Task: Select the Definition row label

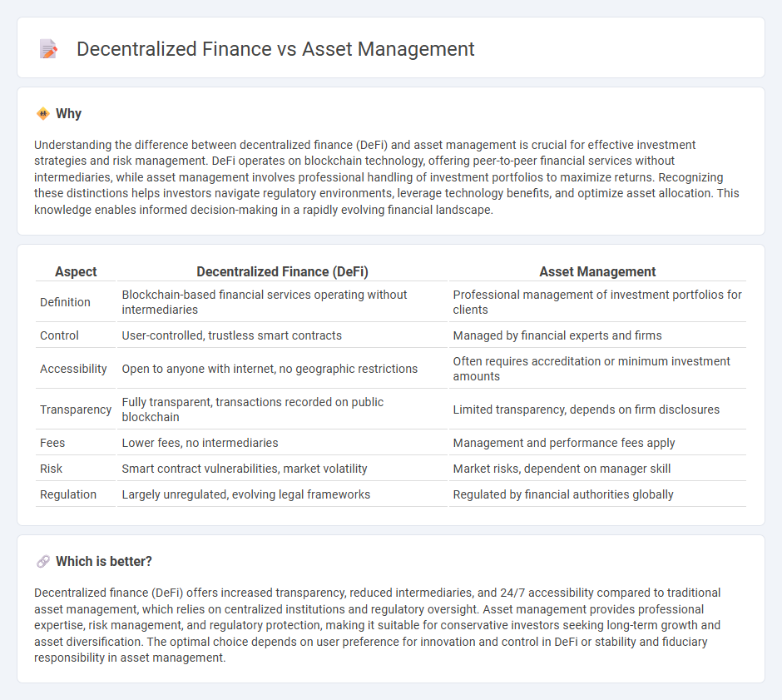Action: click(x=66, y=302)
